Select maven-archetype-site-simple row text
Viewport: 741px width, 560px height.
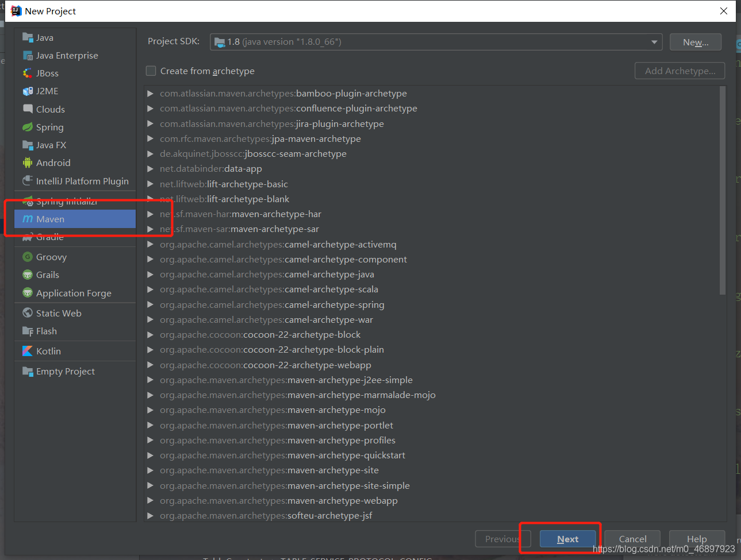(x=285, y=485)
